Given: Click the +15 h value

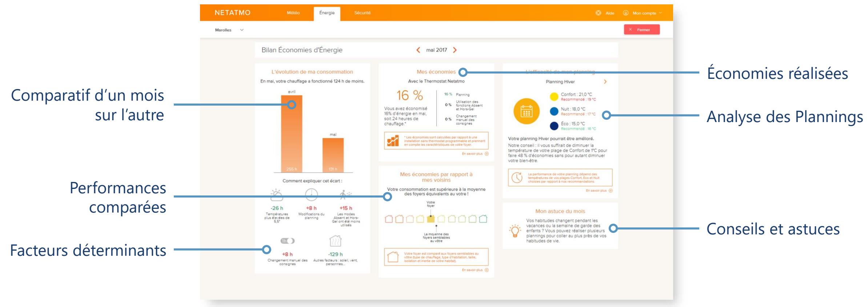Looking at the screenshot, I should [346, 208].
